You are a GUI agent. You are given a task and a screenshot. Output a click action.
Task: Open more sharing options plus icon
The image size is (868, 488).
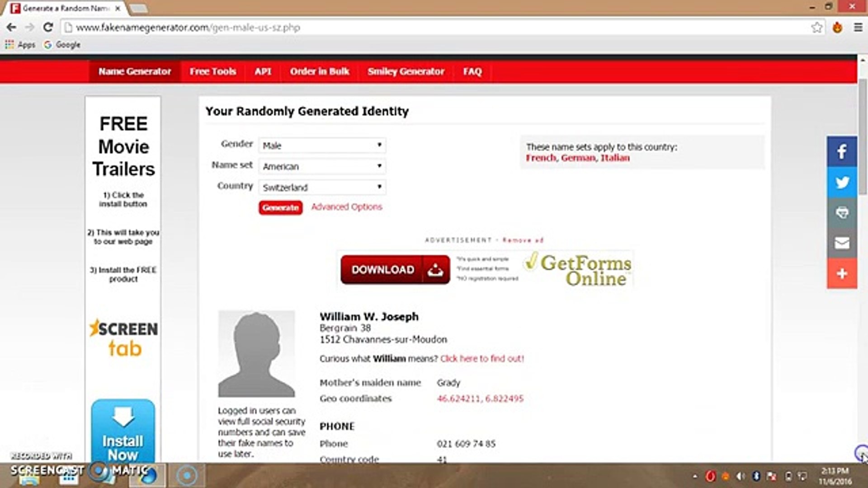point(842,273)
